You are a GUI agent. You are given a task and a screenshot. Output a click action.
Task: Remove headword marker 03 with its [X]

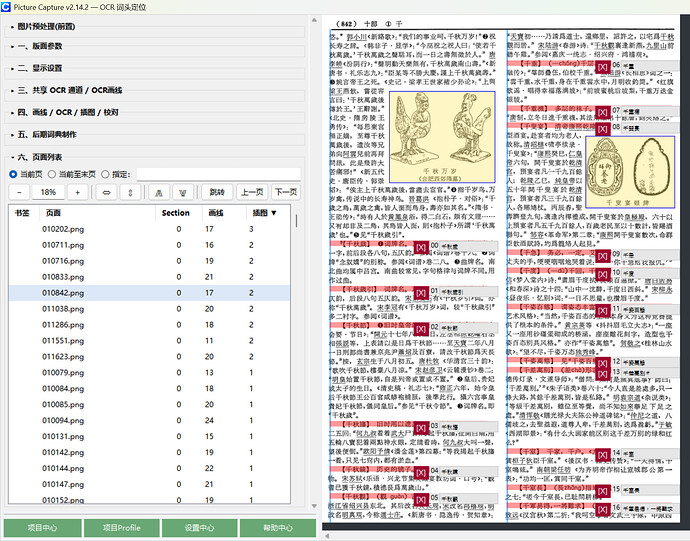click(x=421, y=427)
